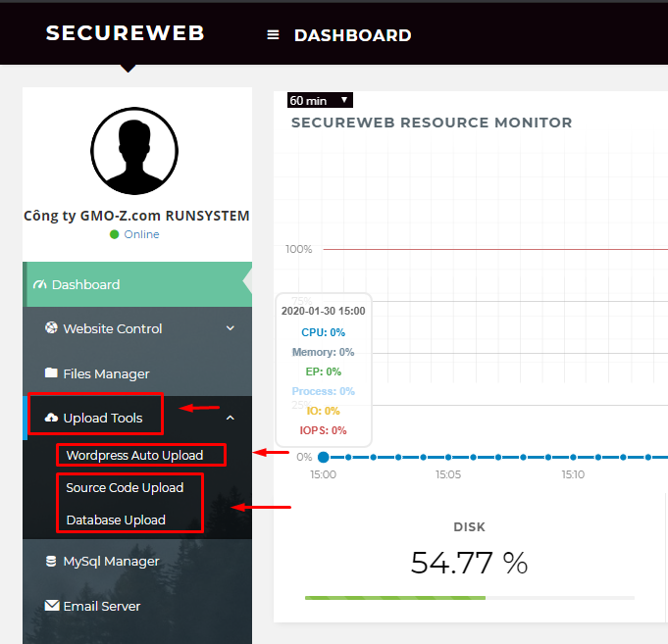Click the IOPS: 0% tooltip entry
Image resolution: width=668 pixels, height=644 pixels.
[x=324, y=430]
